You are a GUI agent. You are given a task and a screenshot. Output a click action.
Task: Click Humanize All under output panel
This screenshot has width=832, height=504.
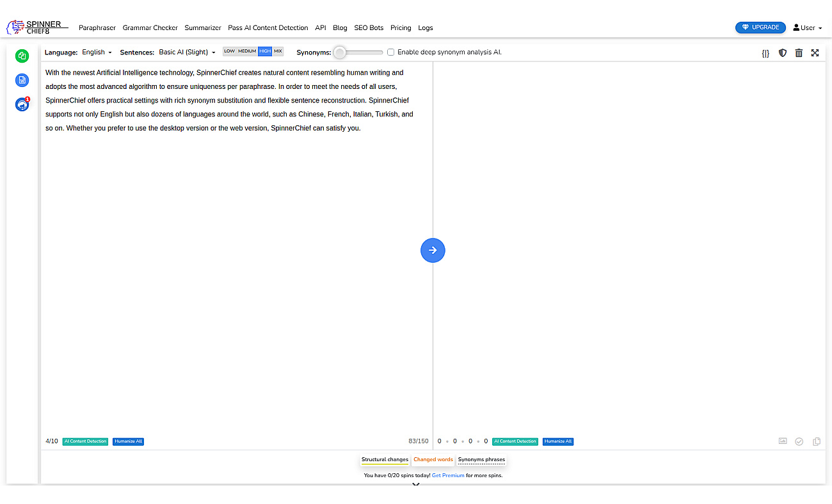point(558,441)
